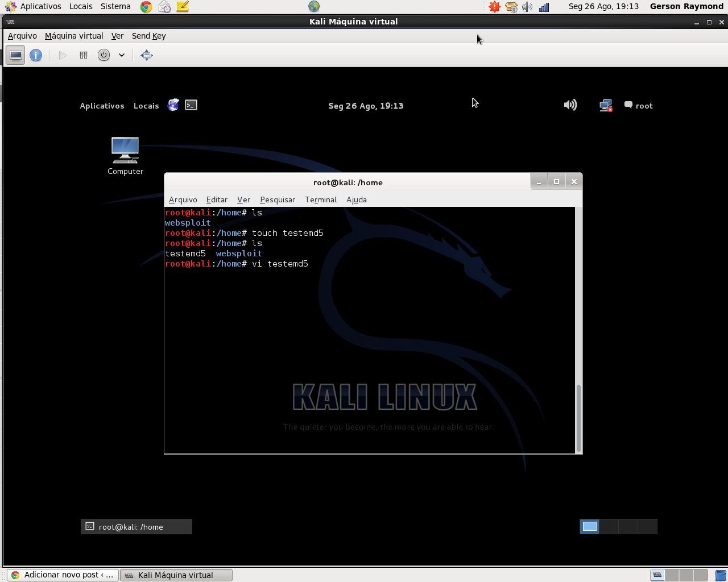
Task: Switch to second Kali workspace
Action: point(609,526)
